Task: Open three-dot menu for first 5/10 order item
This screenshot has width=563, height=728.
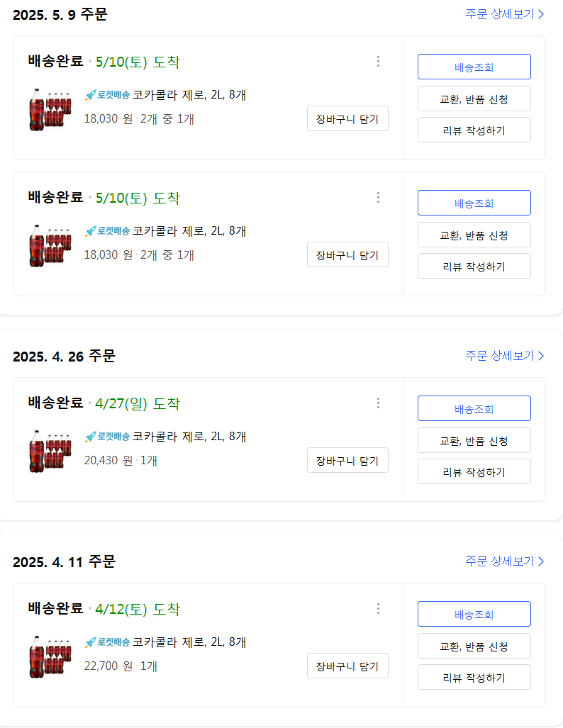Action: pyautogui.click(x=378, y=62)
